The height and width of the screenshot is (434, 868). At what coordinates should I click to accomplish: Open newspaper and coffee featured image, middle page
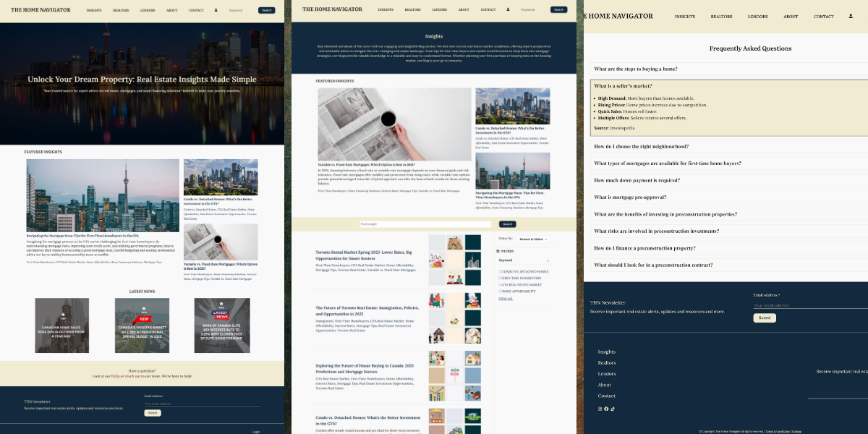click(394, 124)
